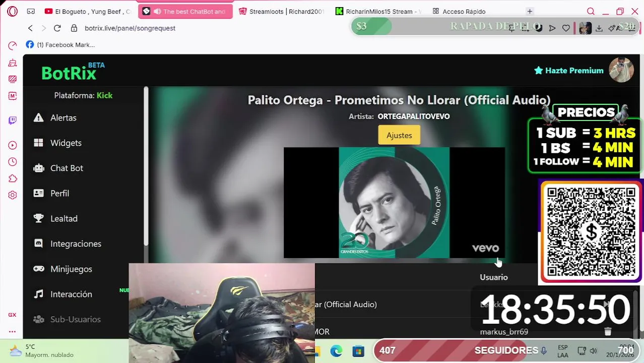Click the Hazte Premium link
This screenshot has height=363, width=644.
(568, 71)
